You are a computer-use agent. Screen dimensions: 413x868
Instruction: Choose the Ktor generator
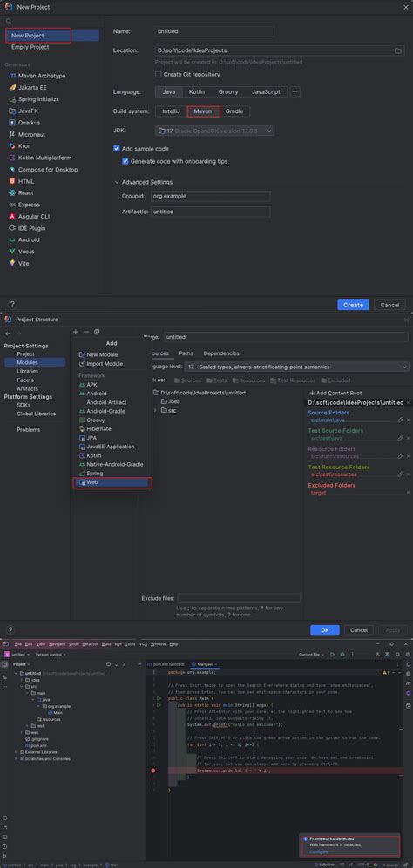(x=19, y=146)
